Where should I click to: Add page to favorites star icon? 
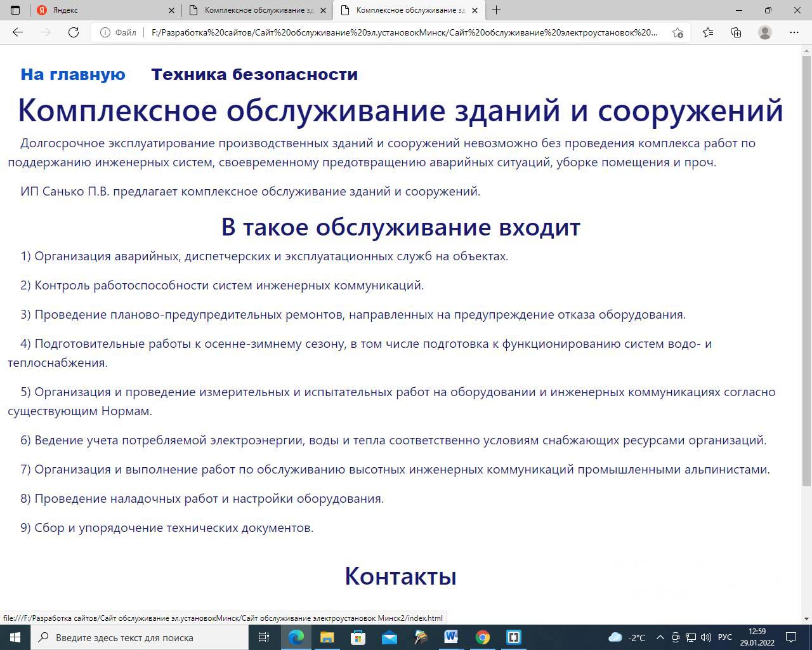pyautogui.click(x=678, y=32)
